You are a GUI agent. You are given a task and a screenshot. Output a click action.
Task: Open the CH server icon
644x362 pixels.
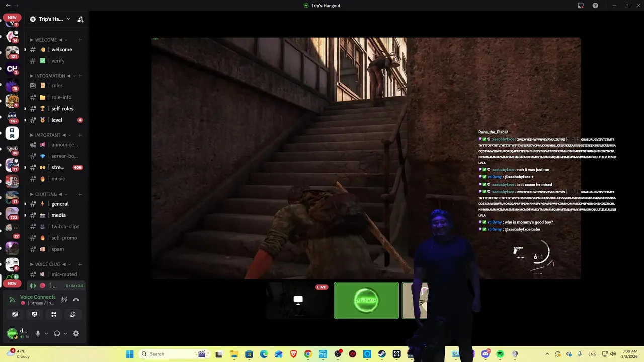(x=12, y=69)
